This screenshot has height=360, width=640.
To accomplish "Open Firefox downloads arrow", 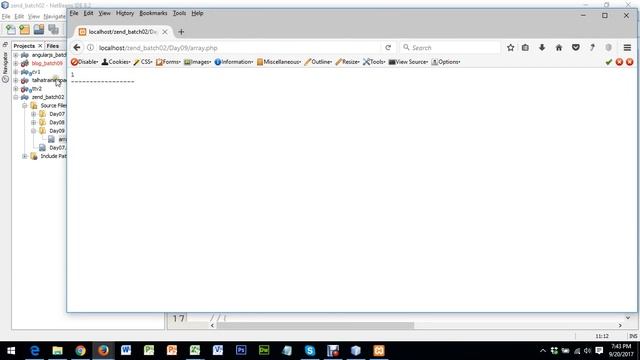I will [x=542, y=48].
